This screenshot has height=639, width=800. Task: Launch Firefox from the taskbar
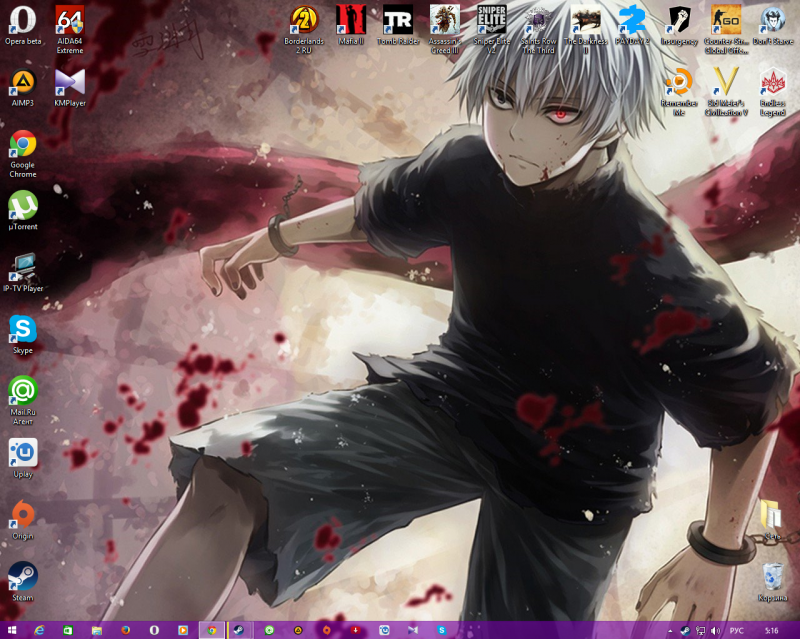pos(126,630)
